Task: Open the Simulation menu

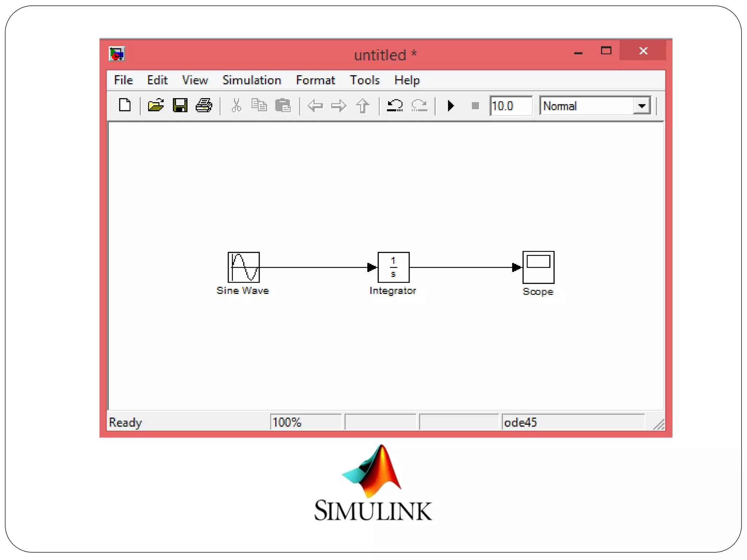Action: tap(252, 80)
